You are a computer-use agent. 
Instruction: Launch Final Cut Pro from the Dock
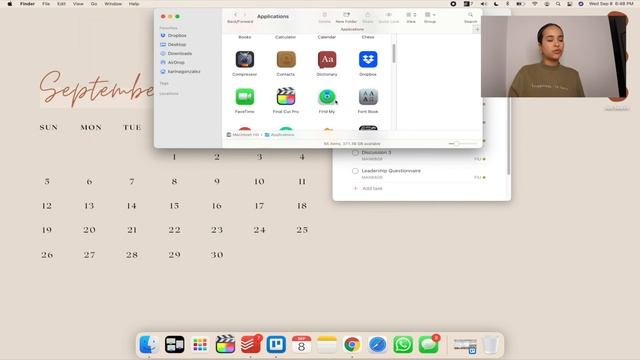pos(225,345)
